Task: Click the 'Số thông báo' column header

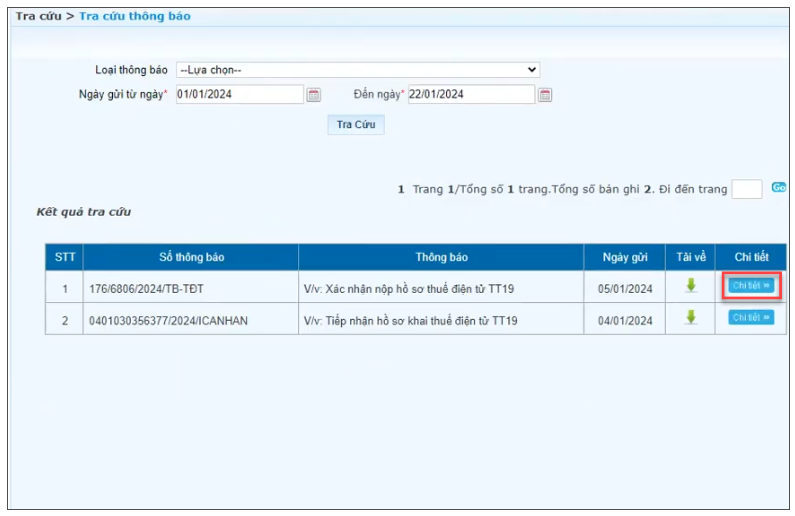Action: point(191,257)
